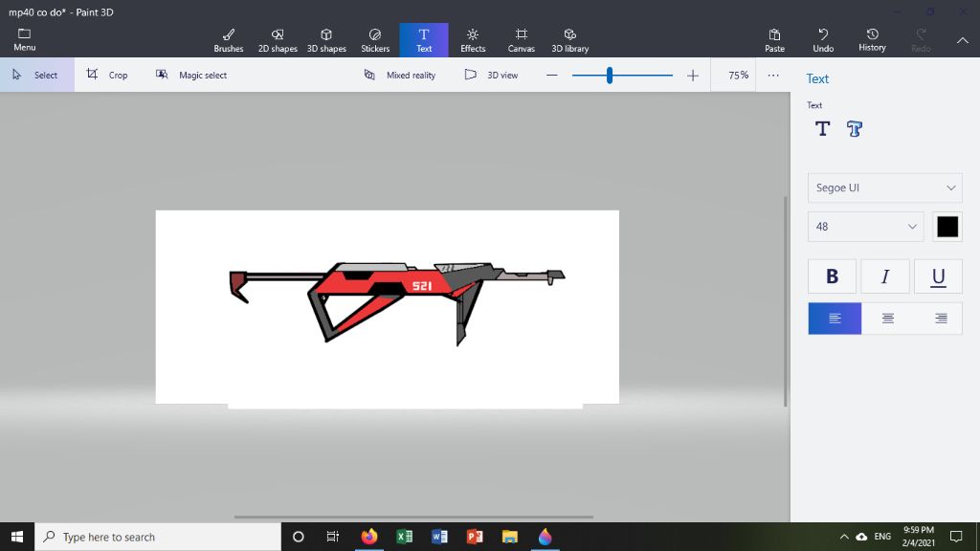Select the Brushes tool
Screen dimensions: 980x551
pos(228,39)
